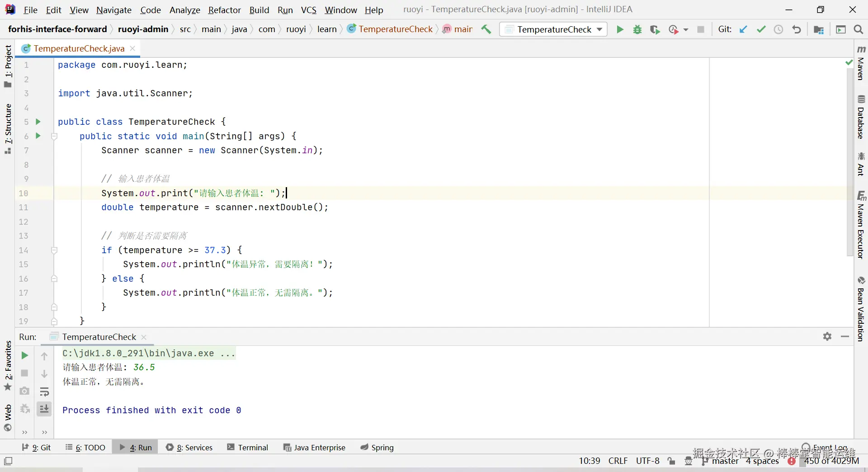The width and height of the screenshot is (868, 472).
Task: Toggle the Database side panel
Action: click(861, 117)
